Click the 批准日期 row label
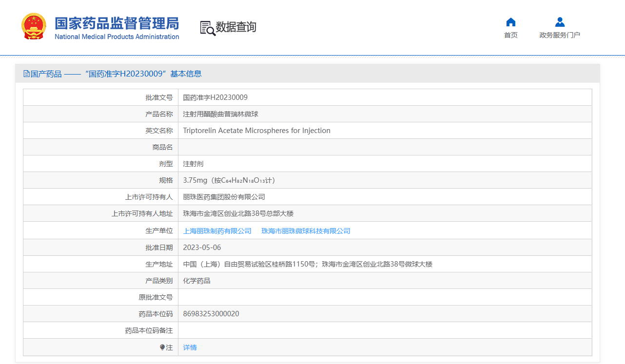The height and width of the screenshot is (364, 625). [159, 248]
